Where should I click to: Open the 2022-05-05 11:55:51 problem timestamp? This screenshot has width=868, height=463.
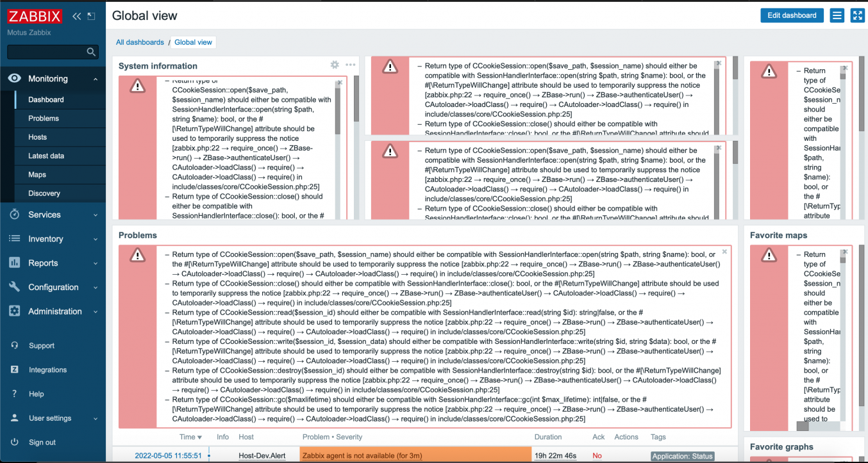168,456
